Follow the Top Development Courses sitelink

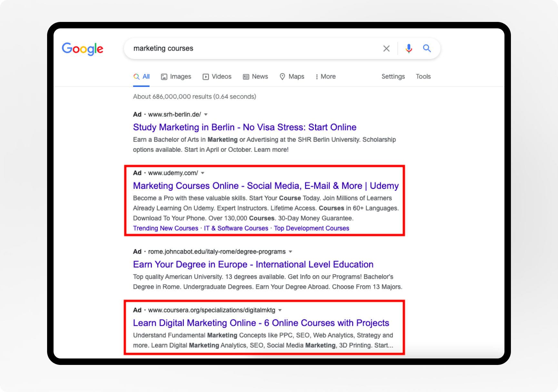click(x=312, y=228)
